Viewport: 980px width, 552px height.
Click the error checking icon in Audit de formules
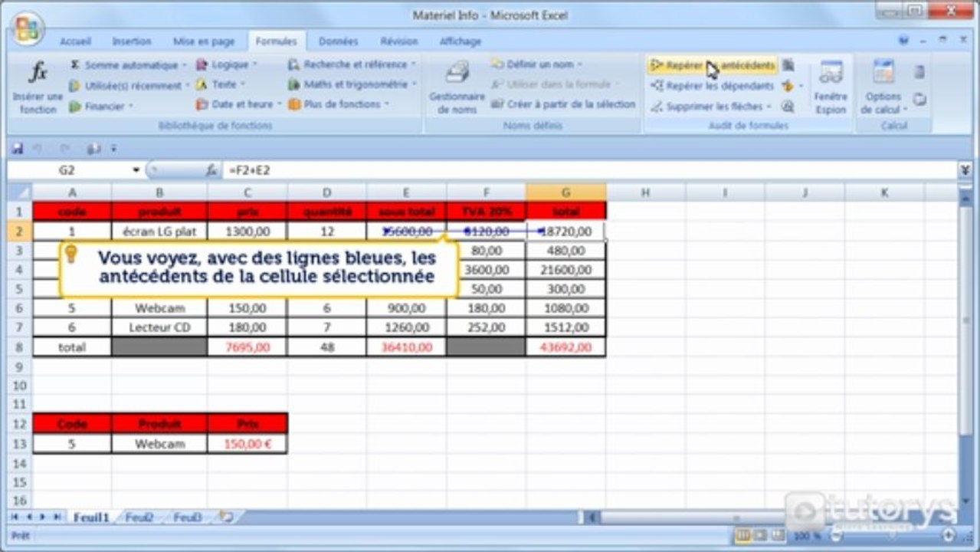(787, 86)
